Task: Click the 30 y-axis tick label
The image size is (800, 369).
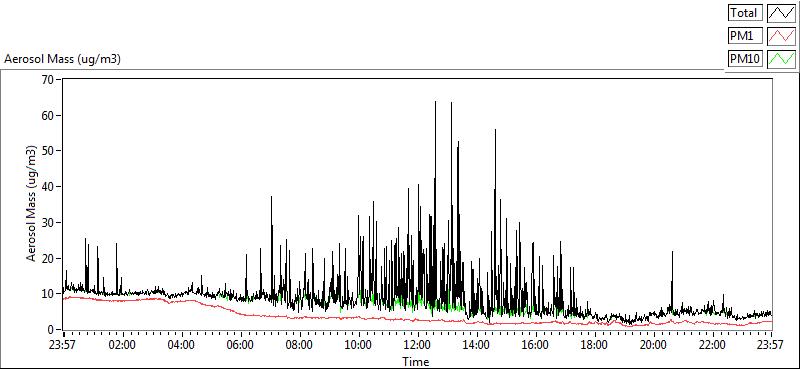Action: point(46,223)
